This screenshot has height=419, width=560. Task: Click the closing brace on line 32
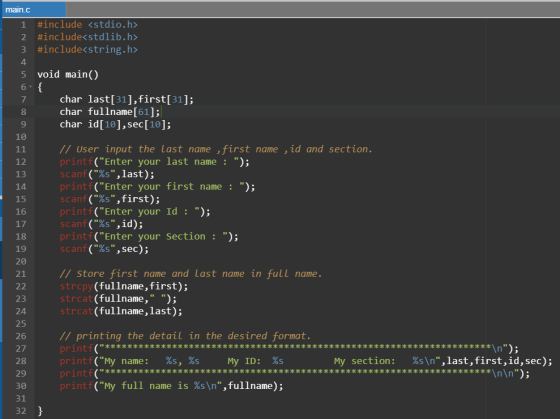click(x=40, y=411)
